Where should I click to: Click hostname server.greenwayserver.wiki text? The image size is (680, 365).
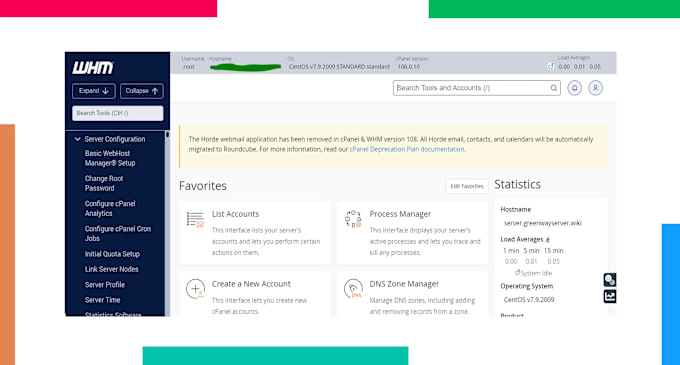[x=543, y=223]
